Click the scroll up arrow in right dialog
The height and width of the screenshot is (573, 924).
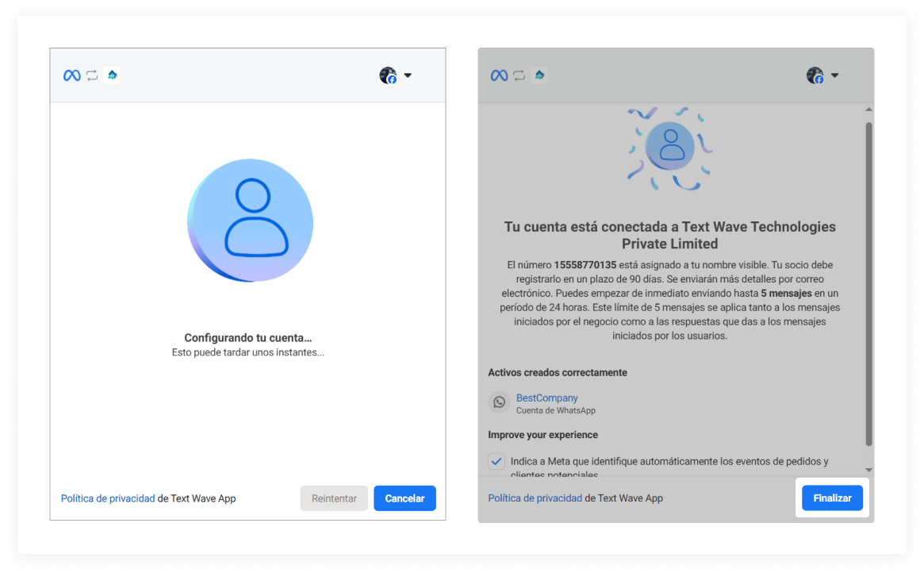coord(868,109)
